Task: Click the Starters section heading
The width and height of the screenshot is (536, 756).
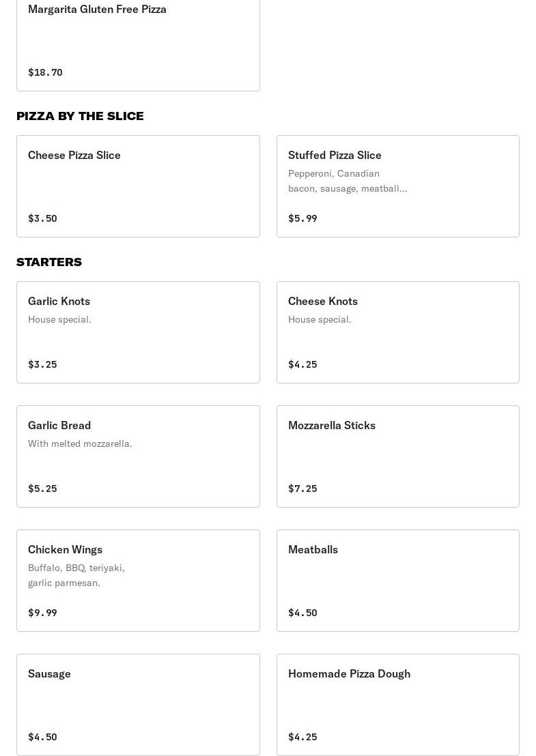Action: point(49,262)
